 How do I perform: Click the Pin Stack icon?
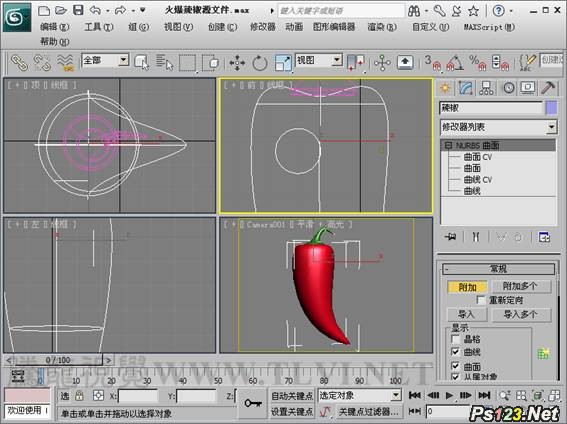tap(451, 237)
